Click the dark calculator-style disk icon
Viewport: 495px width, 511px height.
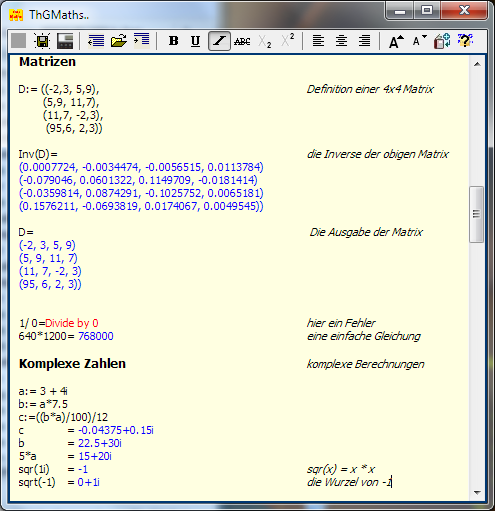click(65, 41)
